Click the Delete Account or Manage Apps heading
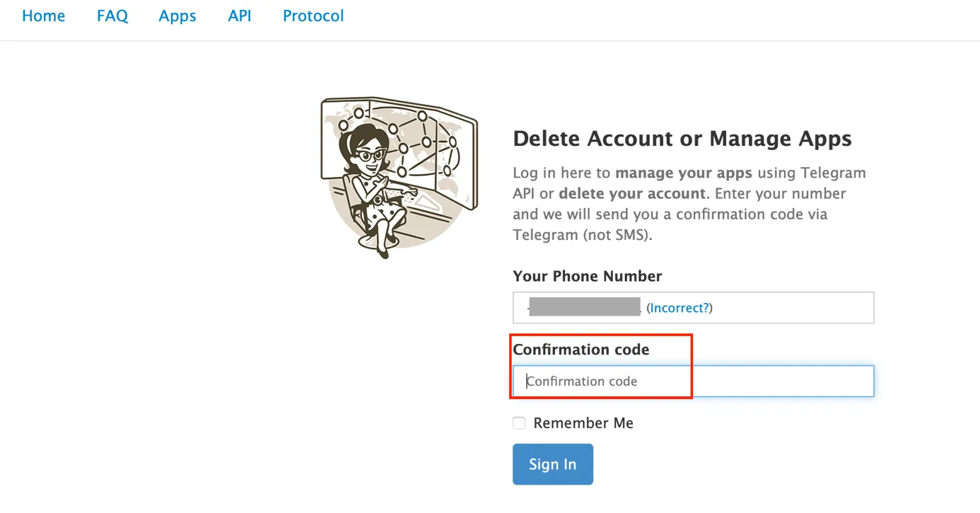Image resolution: width=980 pixels, height=513 pixels. tap(682, 139)
